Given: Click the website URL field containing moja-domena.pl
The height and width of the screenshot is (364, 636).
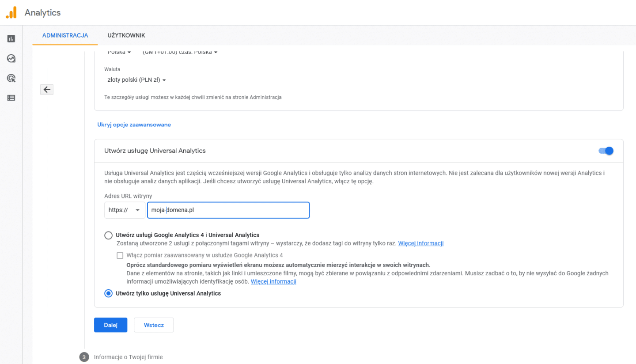Looking at the screenshot, I should click(228, 210).
